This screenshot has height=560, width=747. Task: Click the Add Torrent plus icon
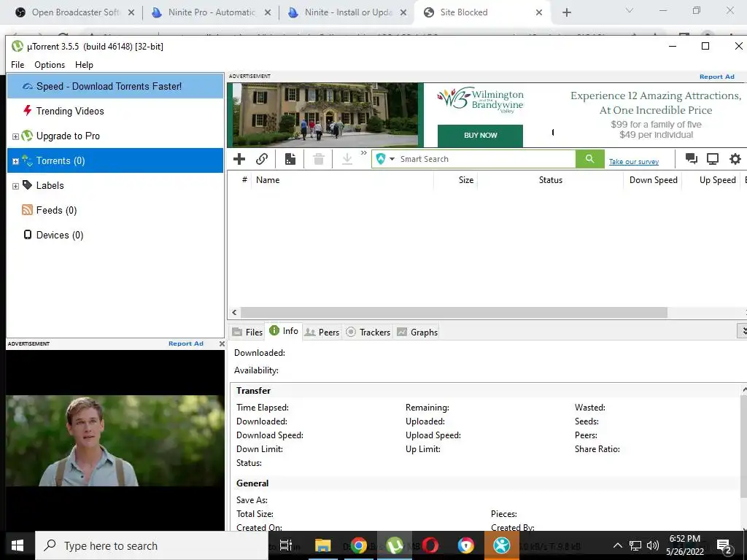239,158
